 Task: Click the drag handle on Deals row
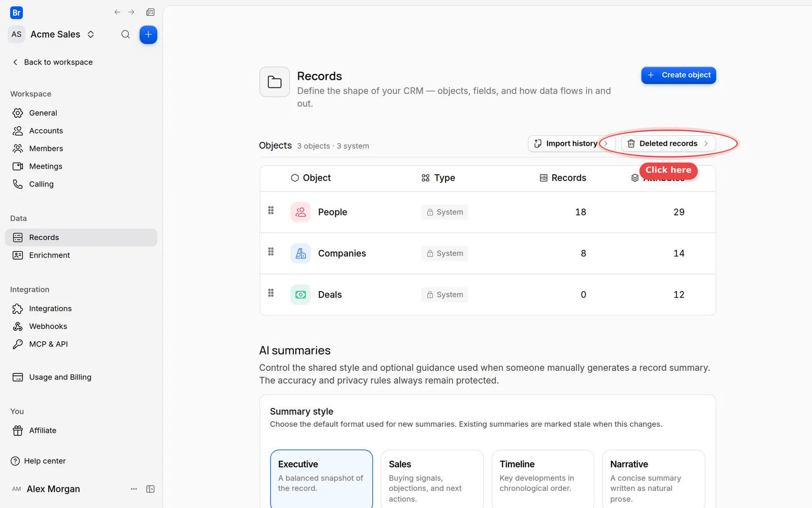point(271,293)
